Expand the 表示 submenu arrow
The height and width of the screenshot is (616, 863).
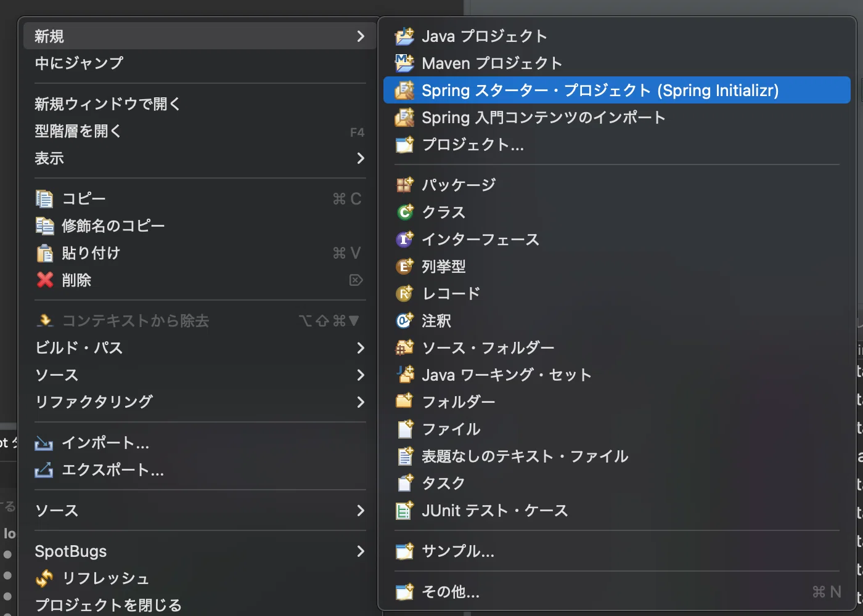pyautogui.click(x=361, y=158)
